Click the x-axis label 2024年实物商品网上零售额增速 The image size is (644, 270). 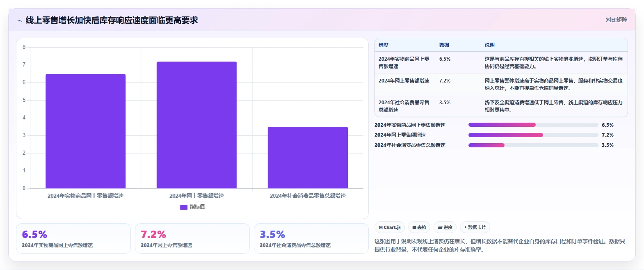coord(85,196)
